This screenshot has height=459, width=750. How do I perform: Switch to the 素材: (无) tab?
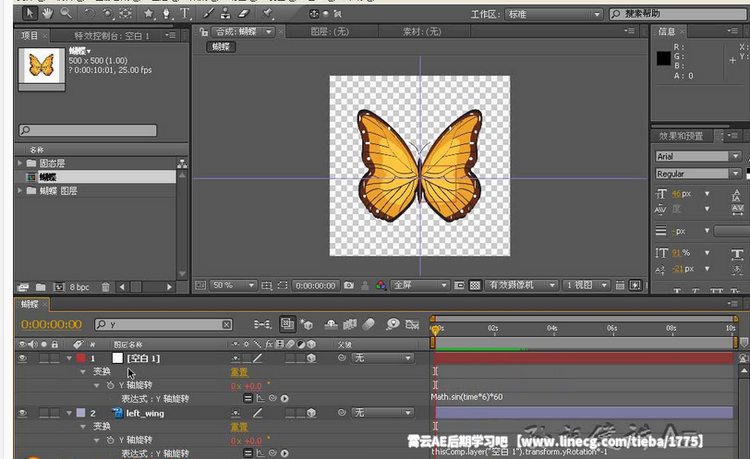422,32
